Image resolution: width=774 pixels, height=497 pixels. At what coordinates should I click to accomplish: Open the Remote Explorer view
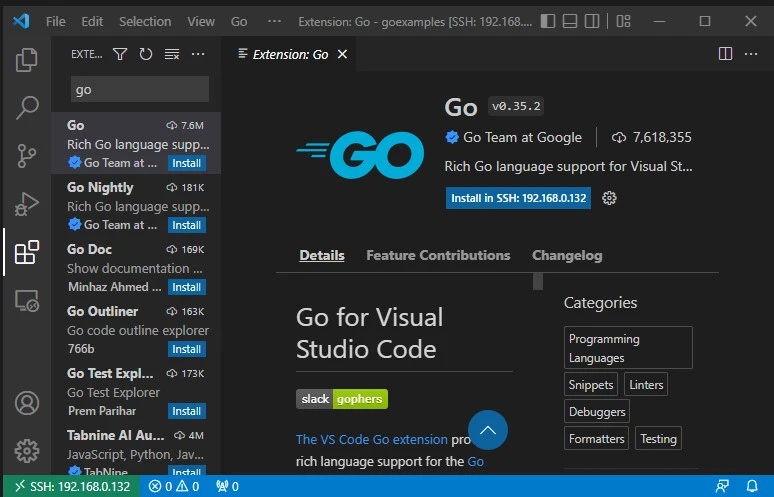tap(27, 300)
